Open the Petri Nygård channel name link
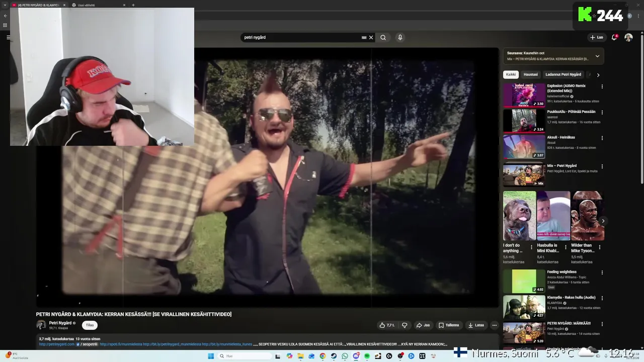Image resolution: width=644 pixels, height=362 pixels. pos(60,323)
